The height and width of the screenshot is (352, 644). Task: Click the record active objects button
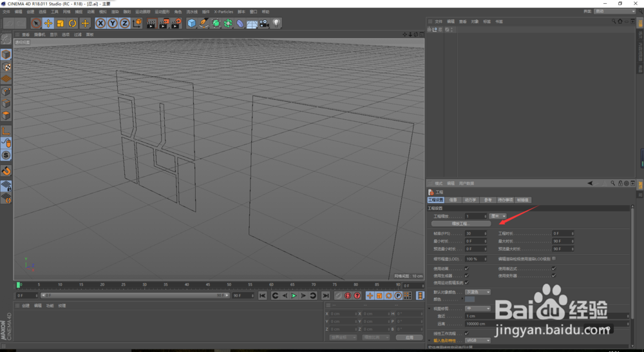pos(338,296)
